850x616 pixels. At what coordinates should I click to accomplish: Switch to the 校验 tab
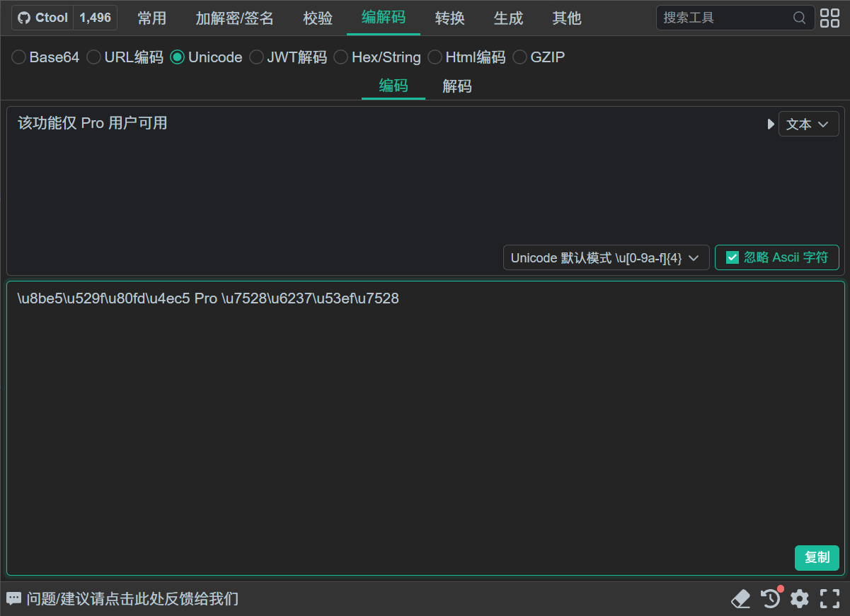(318, 18)
